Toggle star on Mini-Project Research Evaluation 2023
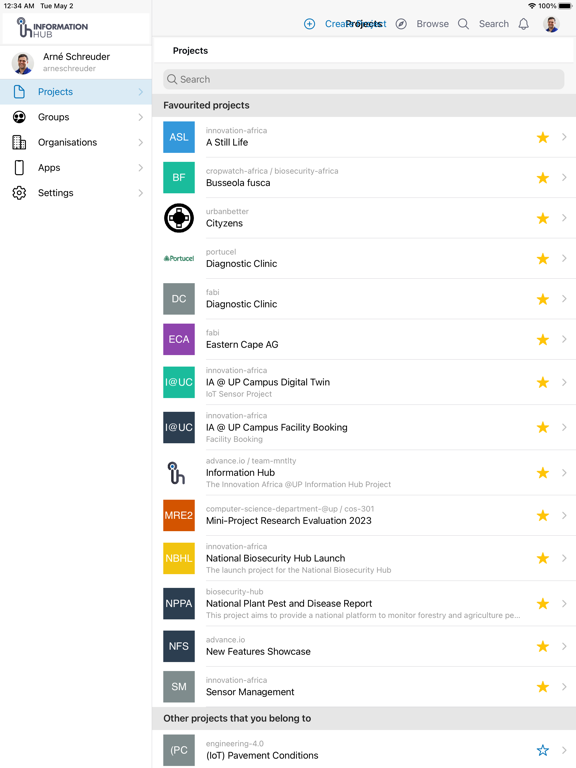Image resolution: width=576 pixels, height=768 pixels. tap(543, 515)
